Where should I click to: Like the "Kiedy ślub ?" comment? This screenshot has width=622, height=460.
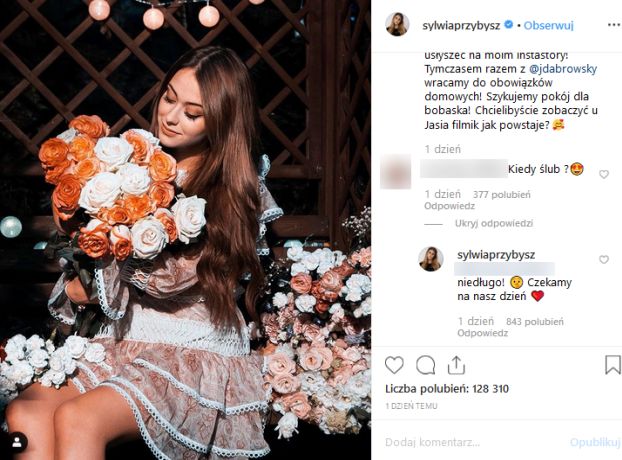pos(603,174)
